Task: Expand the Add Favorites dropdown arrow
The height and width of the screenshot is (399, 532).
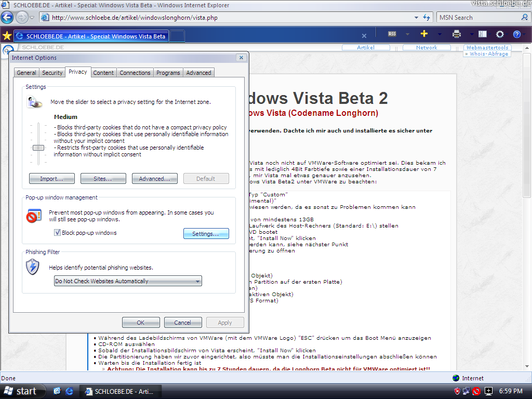Action: (440, 34)
